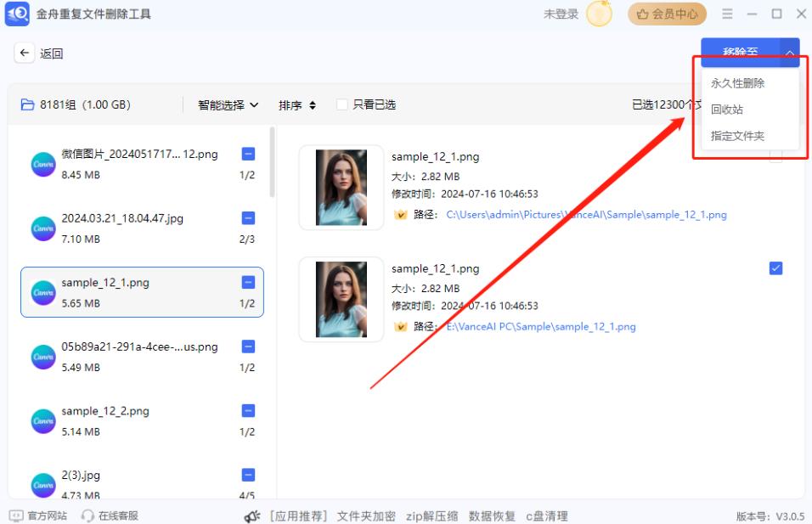
Task: Toggle selection for sample_12_1.png group
Action: pos(248,282)
